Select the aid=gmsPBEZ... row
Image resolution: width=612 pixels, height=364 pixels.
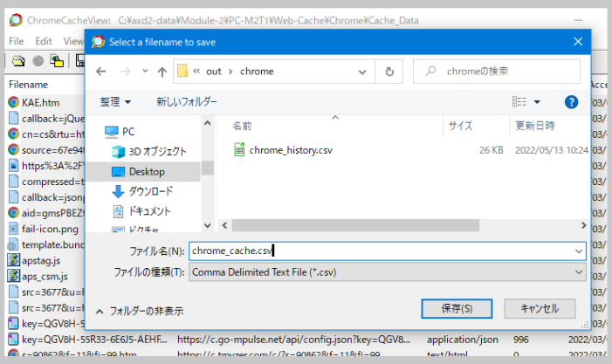click(45, 213)
